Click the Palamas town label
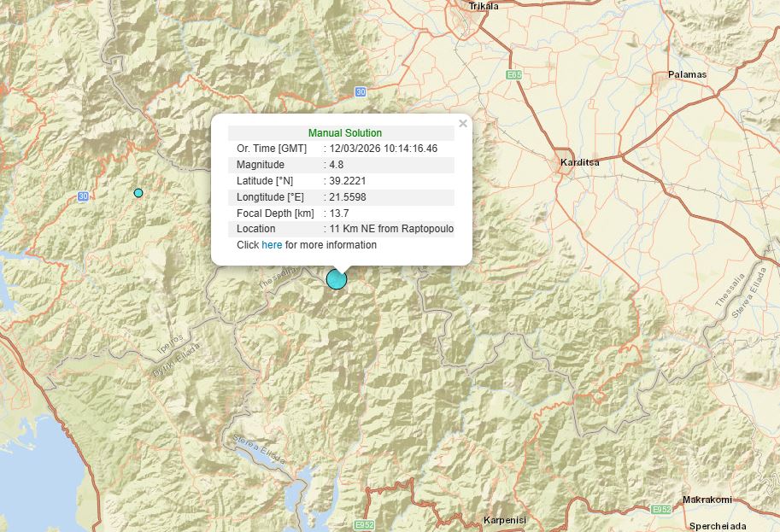The width and height of the screenshot is (780, 532). 687,74
